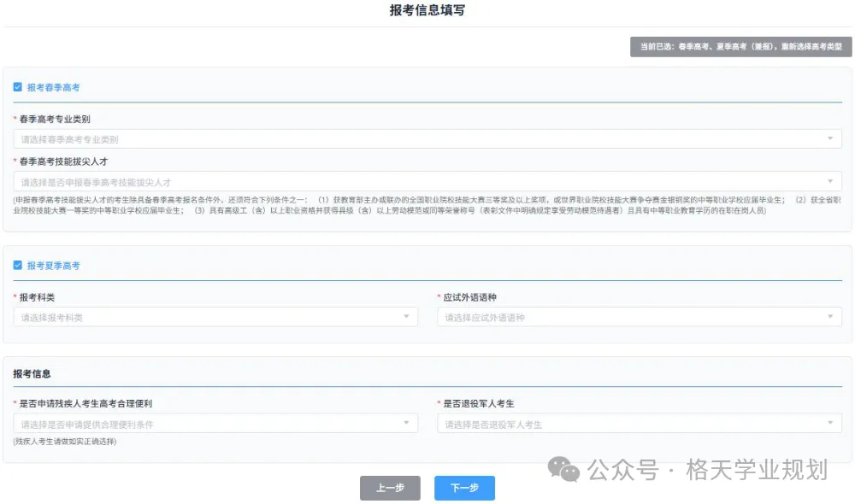Open the 春季高考专业类别 dropdown

427,139
